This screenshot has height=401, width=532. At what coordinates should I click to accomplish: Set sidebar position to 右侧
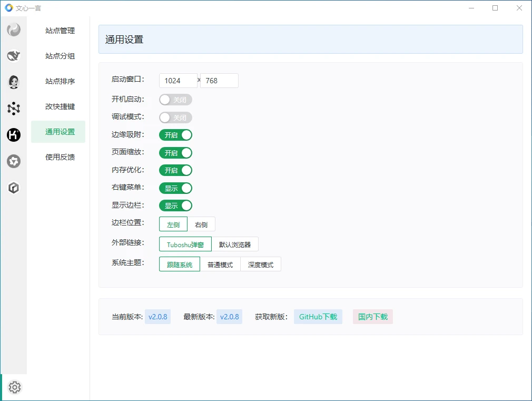(201, 224)
